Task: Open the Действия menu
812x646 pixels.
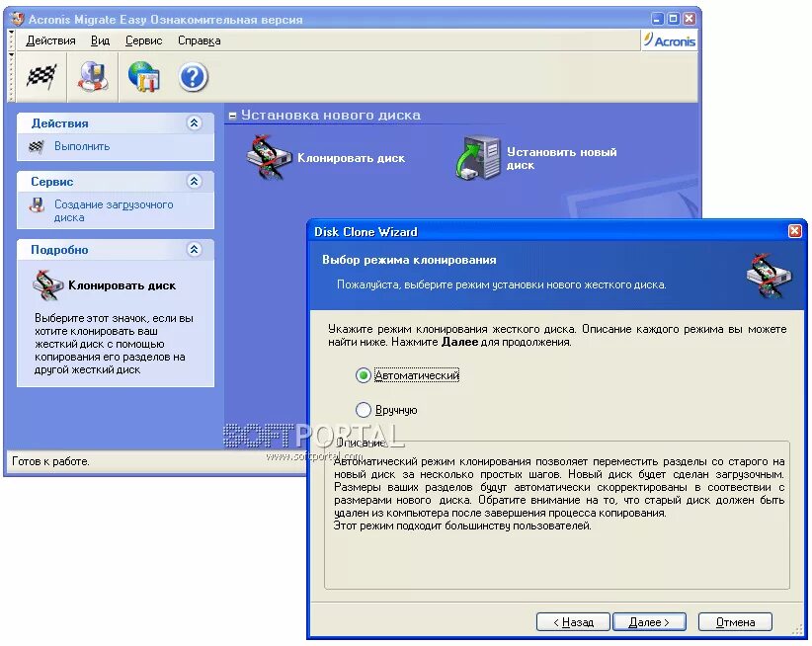Action: [x=50, y=40]
